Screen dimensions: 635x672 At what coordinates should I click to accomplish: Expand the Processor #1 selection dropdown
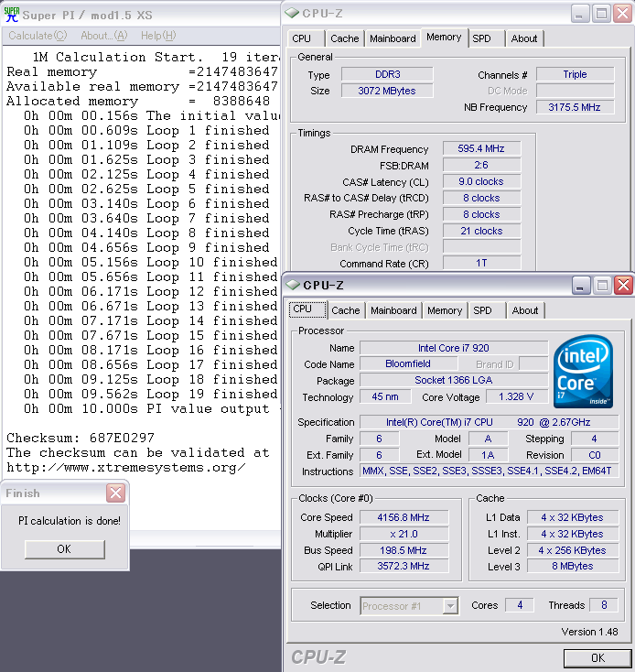click(450, 606)
